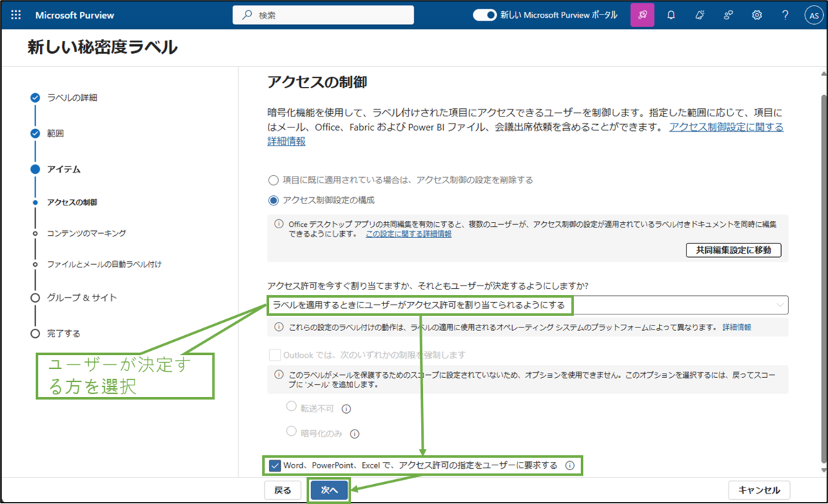Click the アクセスの制御 section heading
The image size is (828, 504).
pyautogui.click(x=317, y=82)
